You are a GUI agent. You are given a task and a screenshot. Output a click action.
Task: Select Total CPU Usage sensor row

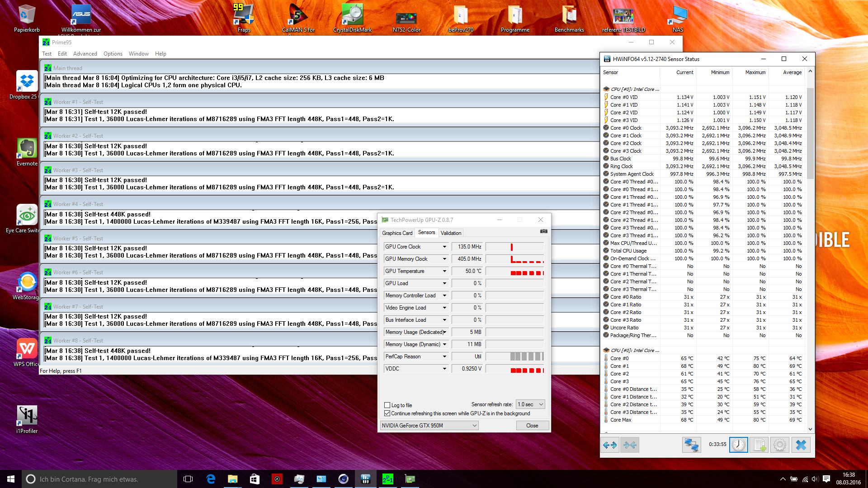click(x=703, y=251)
